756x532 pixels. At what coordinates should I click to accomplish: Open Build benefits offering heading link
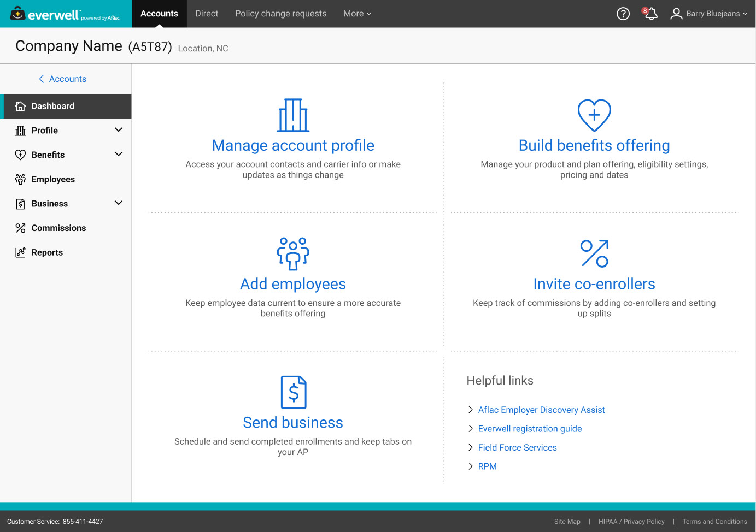pyautogui.click(x=594, y=145)
